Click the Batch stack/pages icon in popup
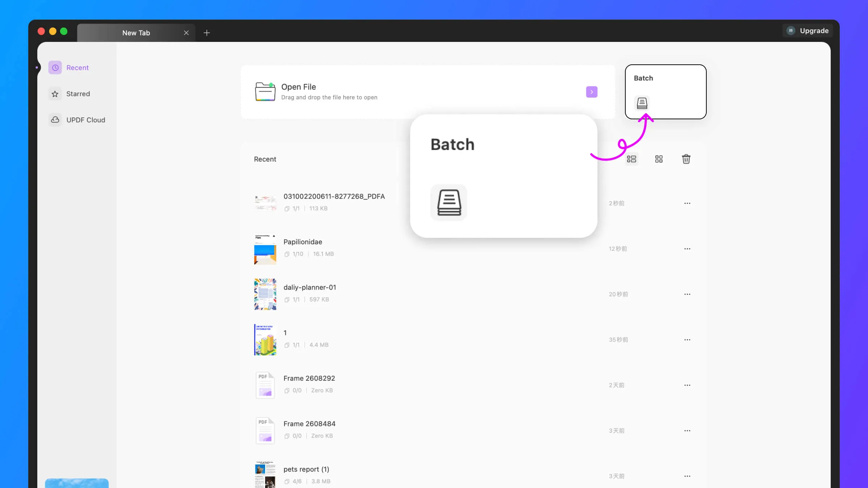 [x=449, y=202]
